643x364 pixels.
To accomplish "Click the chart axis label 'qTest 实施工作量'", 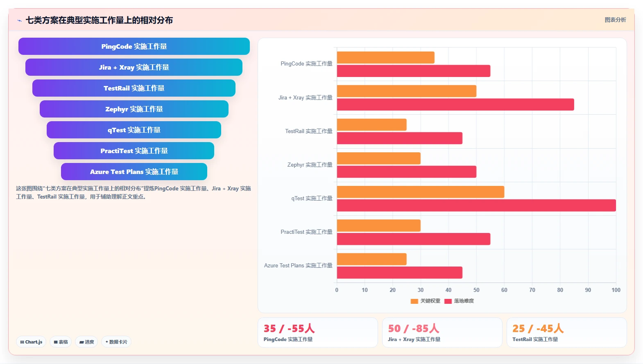I will [312, 198].
